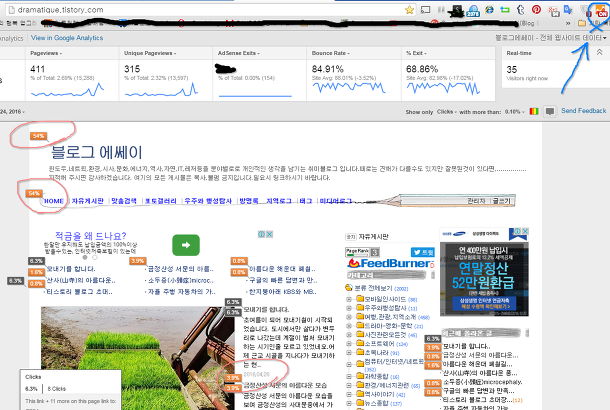Click the green loop arrow extension icon

(505, 10)
